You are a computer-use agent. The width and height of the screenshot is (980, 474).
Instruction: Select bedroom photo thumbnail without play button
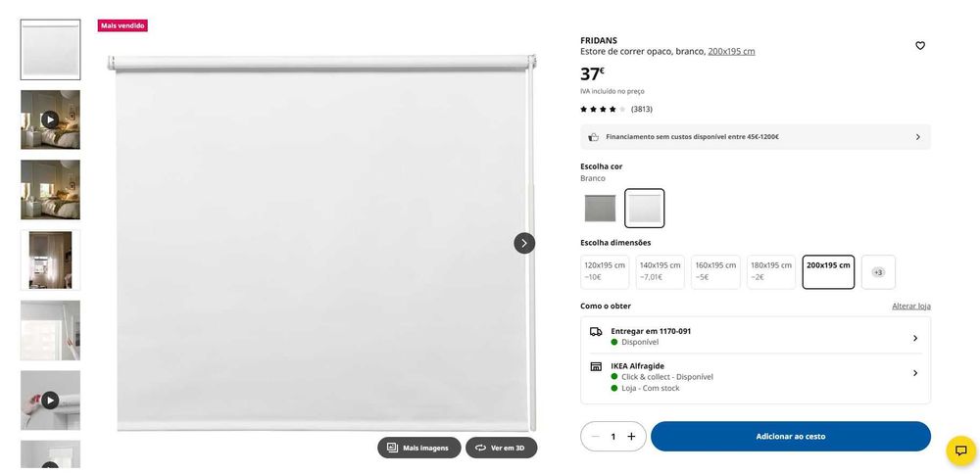tap(51, 190)
